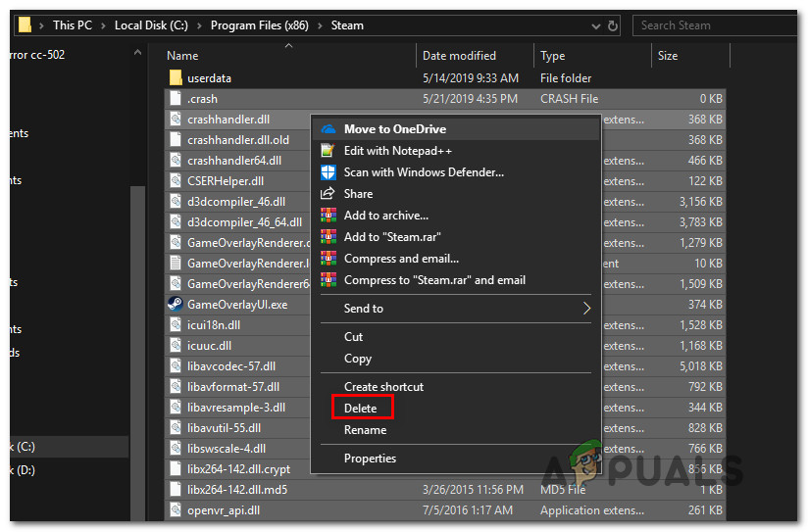
Task: Click the dll icon of CSERHelper.dll
Action: 176,181
